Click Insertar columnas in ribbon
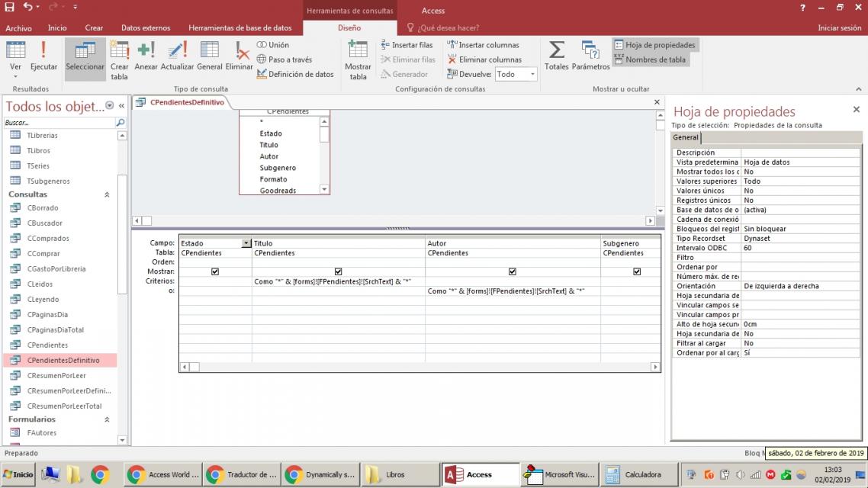868x488 pixels. coord(483,45)
